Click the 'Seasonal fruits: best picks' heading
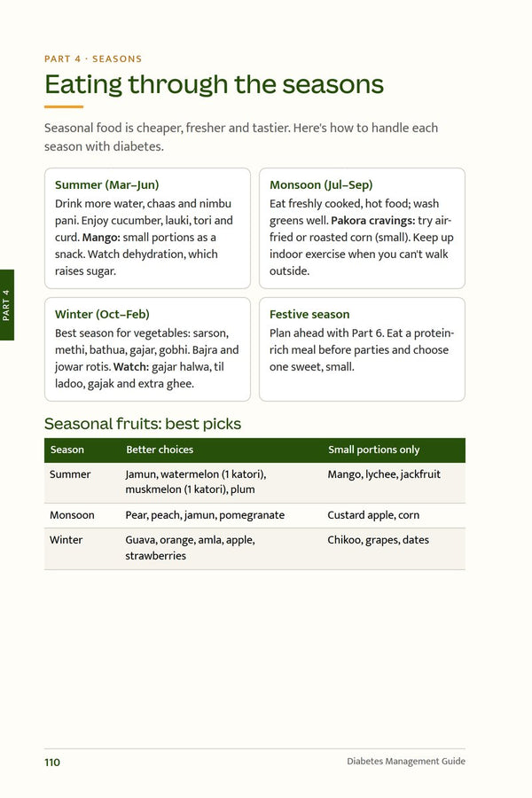The height and width of the screenshot is (798, 532). coord(143,424)
